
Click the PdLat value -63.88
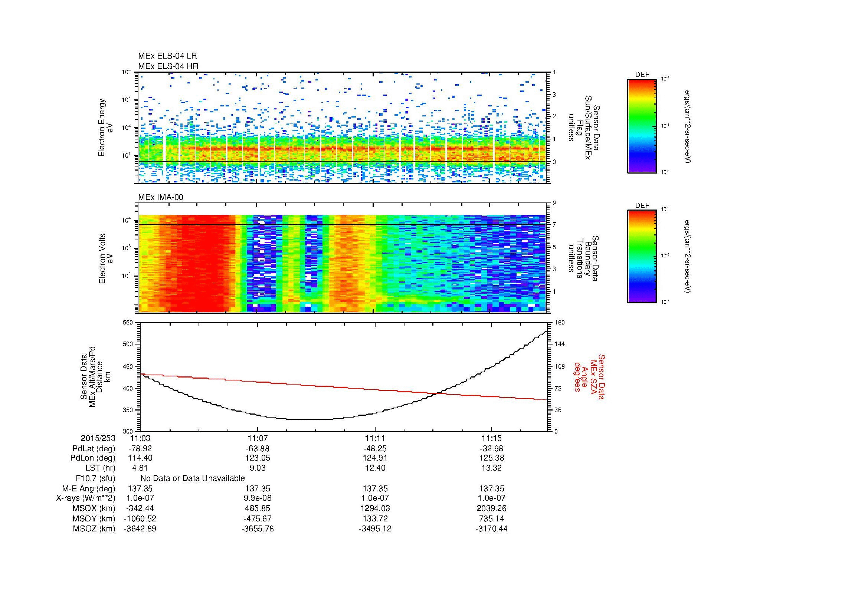(x=258, y=449)
